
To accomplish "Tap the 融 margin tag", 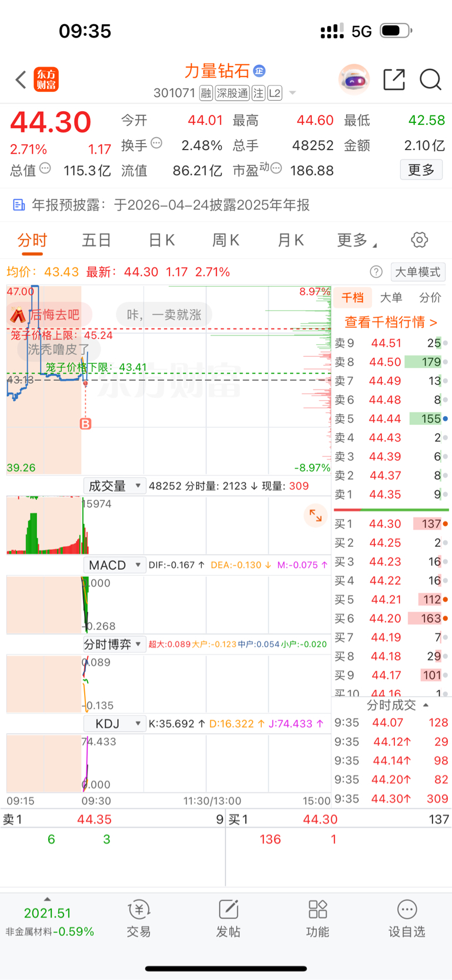I will [205, 93].
